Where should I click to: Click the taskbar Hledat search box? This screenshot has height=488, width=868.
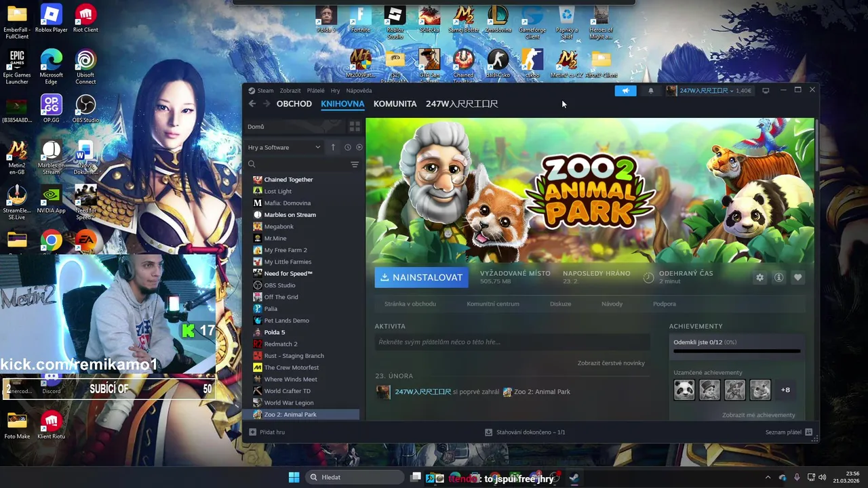(x=355, y=477)
